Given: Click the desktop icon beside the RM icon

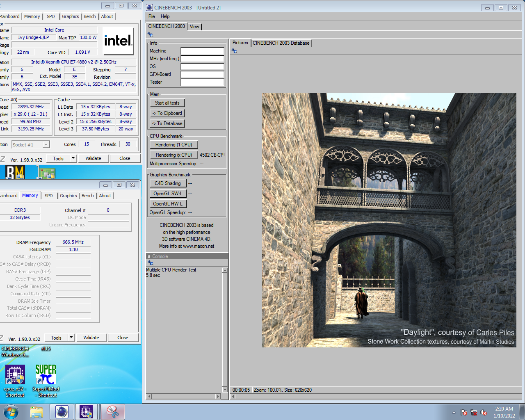Looking at the screenshot, I should tap(46, 173).
